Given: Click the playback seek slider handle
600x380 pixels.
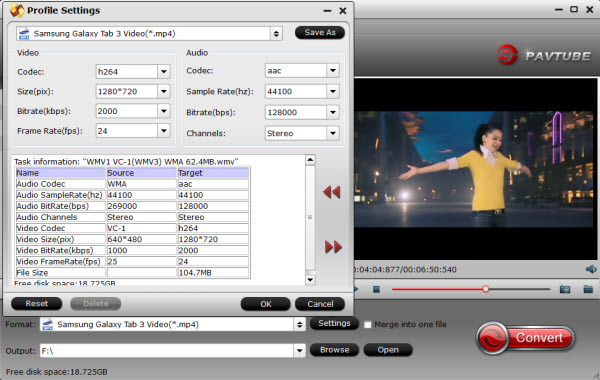Looking at the screenshot, I should pos(486,289).
